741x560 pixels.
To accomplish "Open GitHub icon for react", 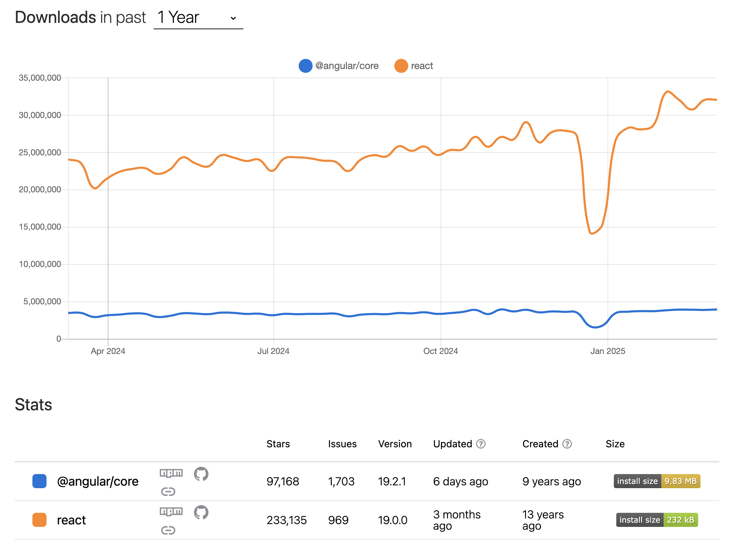I will pyautogui.click(x=201, y=512).
